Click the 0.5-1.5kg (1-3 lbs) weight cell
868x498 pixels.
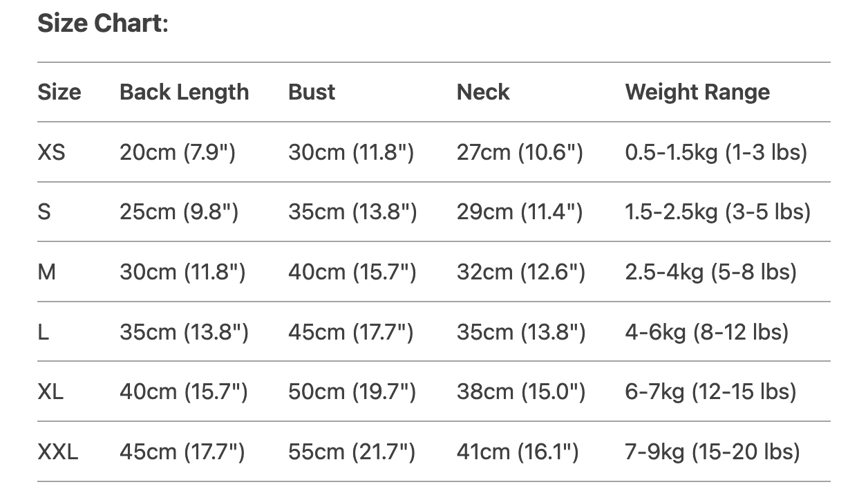tap(716, 152)
